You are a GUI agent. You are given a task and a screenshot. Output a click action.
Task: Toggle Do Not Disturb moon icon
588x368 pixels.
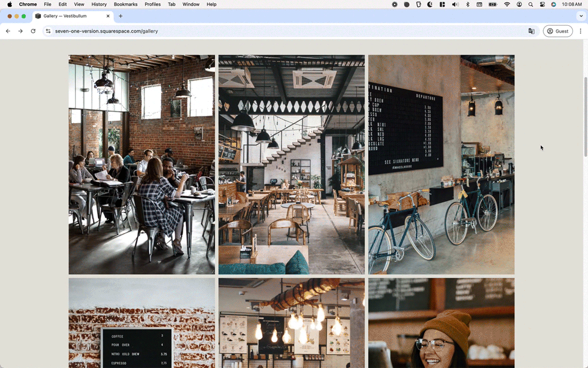click(x=430, y=4)
